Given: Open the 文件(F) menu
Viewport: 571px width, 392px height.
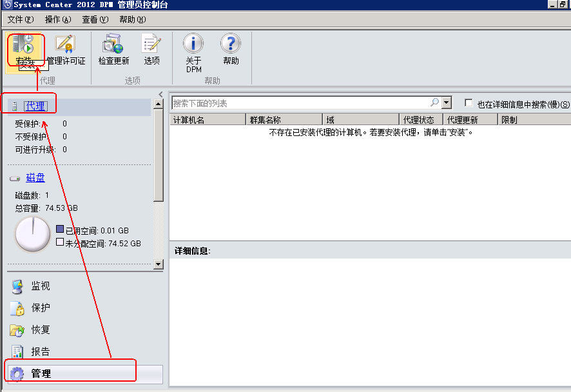Looking at the screenshot, I should point(21,20).
